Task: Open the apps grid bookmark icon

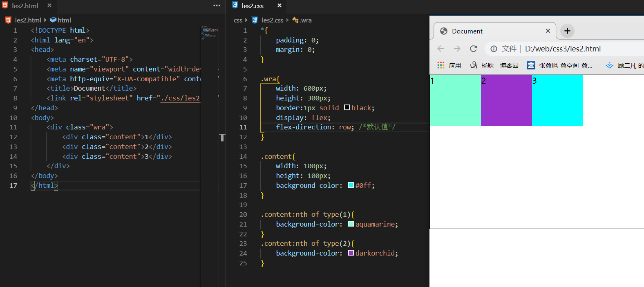Action: (x=441, y=65)
